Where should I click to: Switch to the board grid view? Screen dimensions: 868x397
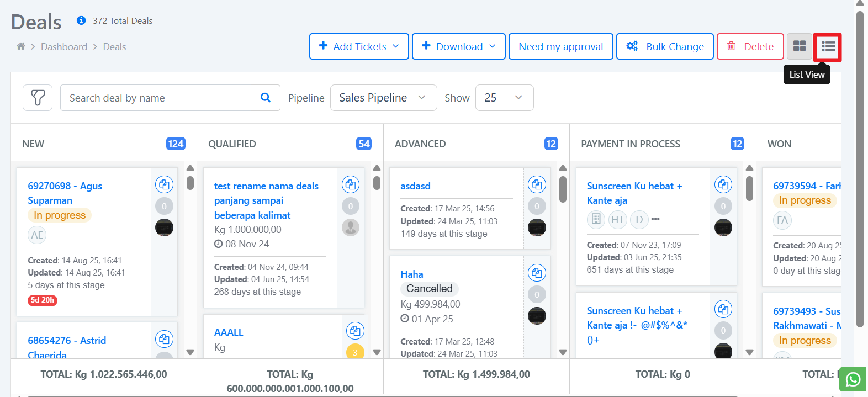[799, 46]
